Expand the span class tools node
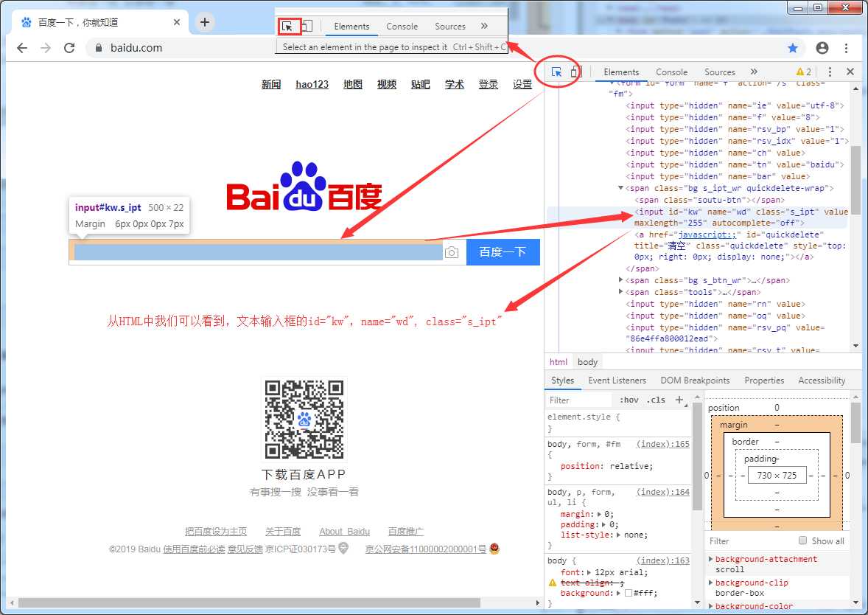868x615 pixels. pos(620,292)
